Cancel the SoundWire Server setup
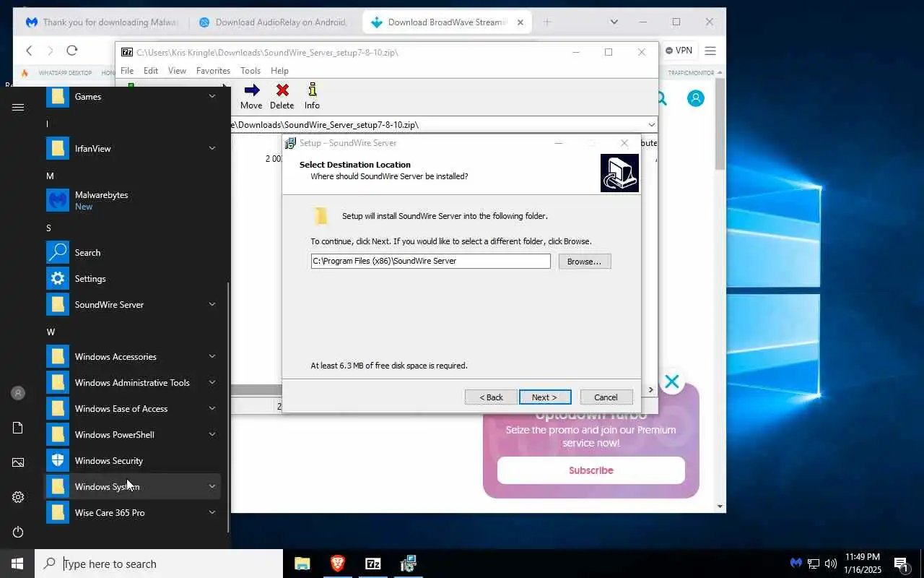This screenshot has width=924, height=578. (x=606, y=397)
